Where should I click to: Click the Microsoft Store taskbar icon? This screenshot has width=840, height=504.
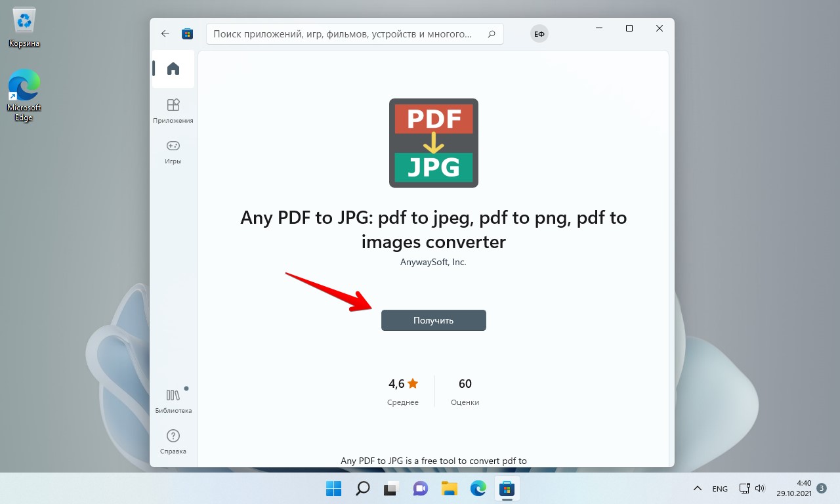(x=507, y=488)
